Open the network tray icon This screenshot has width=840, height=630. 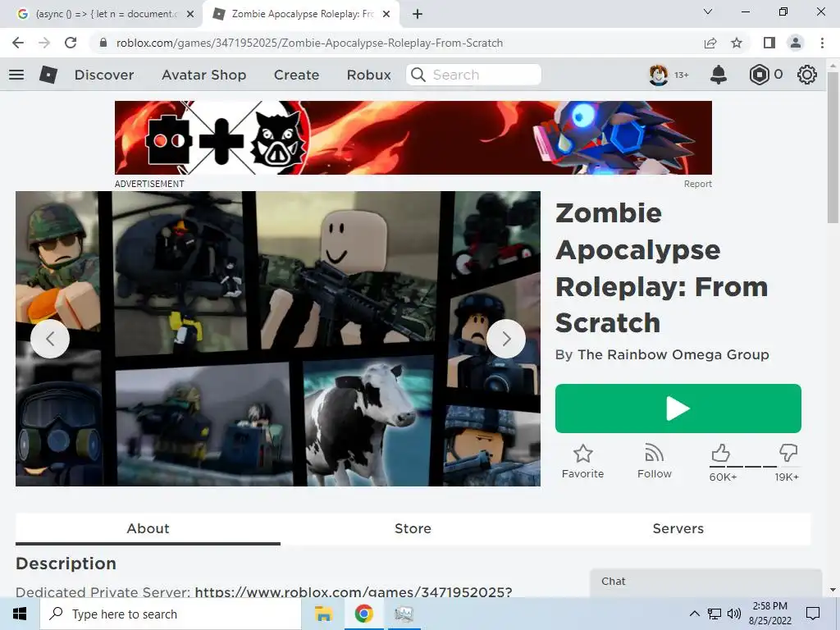pos(714,614)
